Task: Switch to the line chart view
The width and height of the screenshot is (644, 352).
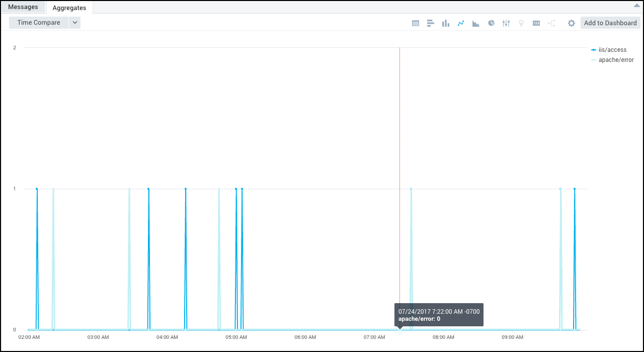Action: (461, 23)
